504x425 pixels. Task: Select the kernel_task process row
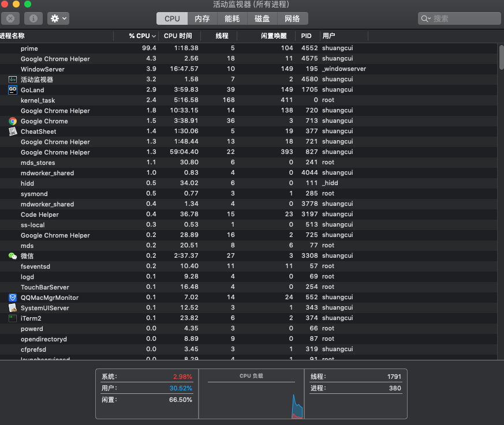click(249, 100)
